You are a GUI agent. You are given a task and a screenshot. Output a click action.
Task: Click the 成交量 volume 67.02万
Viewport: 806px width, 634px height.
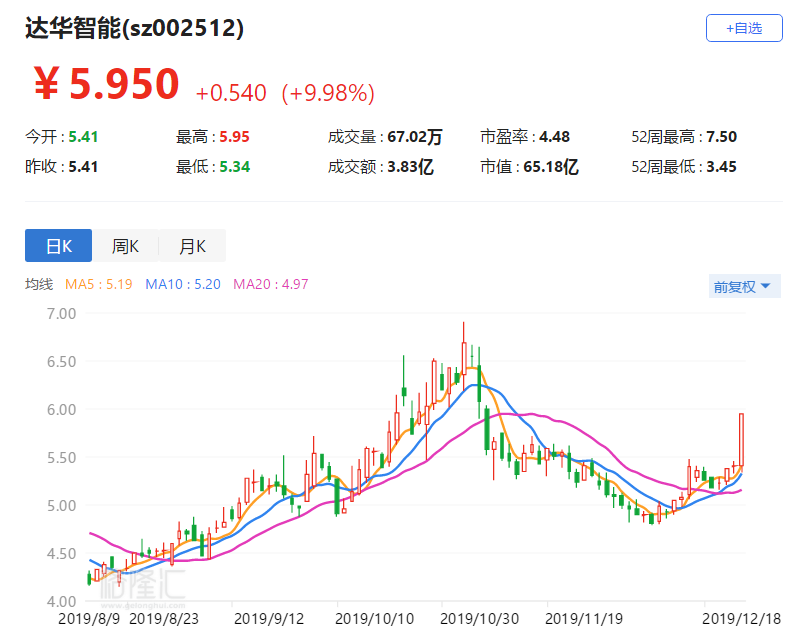tap(415, 137)
